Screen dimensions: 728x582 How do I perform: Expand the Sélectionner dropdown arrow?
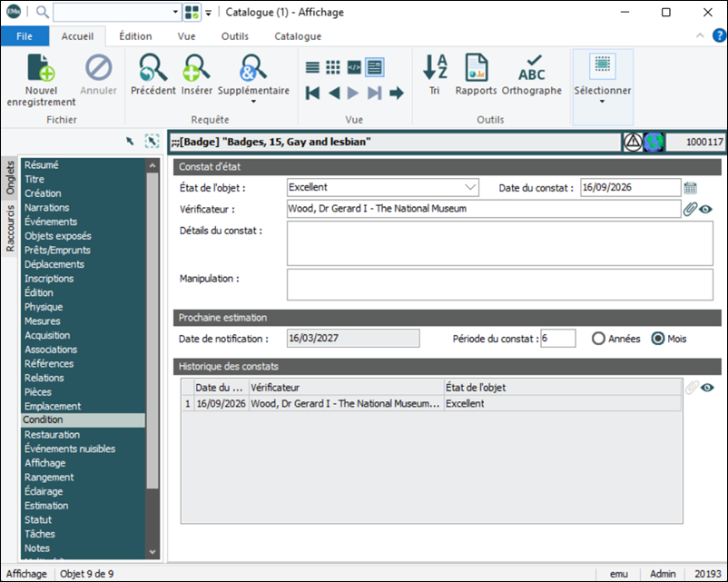pos(602,102)
